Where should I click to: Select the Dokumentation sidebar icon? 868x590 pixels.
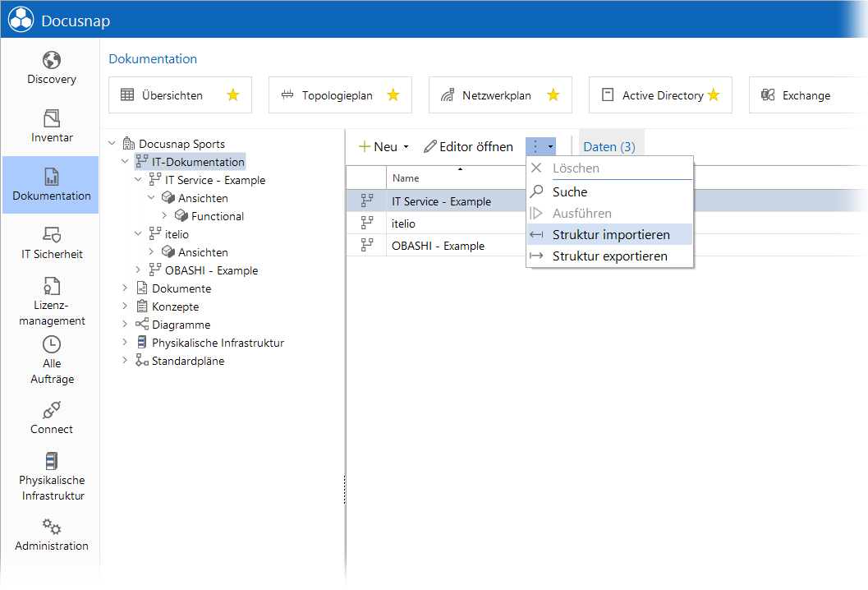[52, 177]
